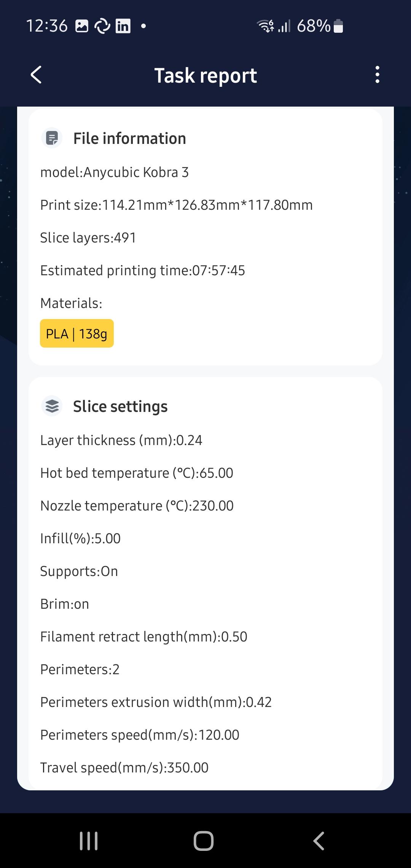This screenshot has height=868, width=411.
Task: Tap the Nozzle temperature value row
Action: coord(137,506)
